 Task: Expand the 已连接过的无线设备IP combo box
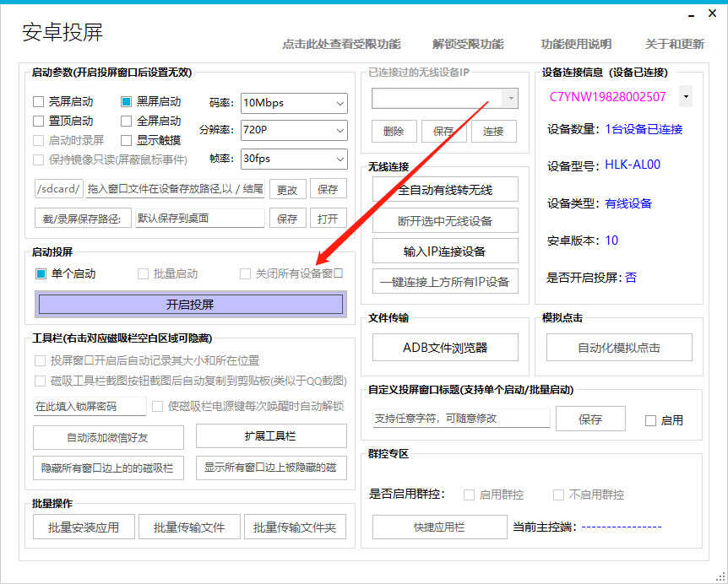(511, 99)
